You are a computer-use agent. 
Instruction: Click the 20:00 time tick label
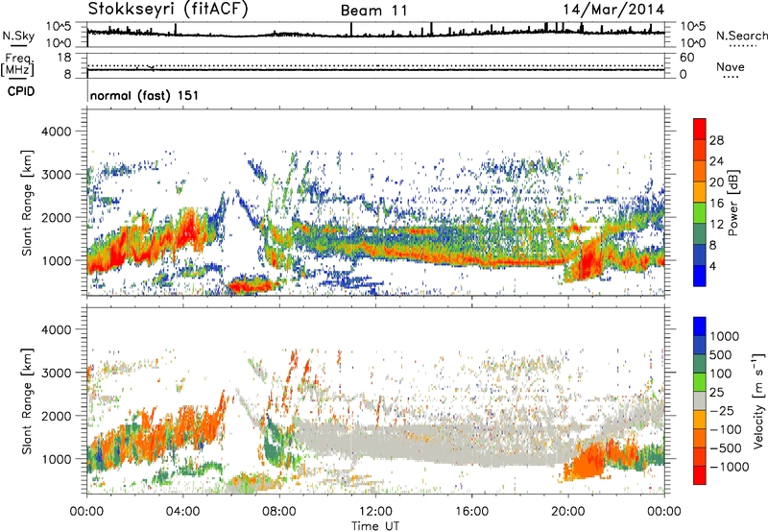click(568, 512)
